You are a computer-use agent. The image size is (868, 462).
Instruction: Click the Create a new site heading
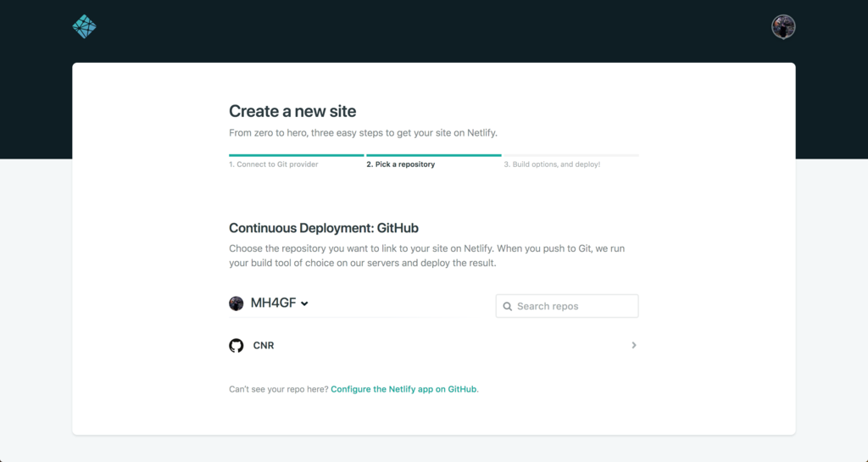pos(292,111)
